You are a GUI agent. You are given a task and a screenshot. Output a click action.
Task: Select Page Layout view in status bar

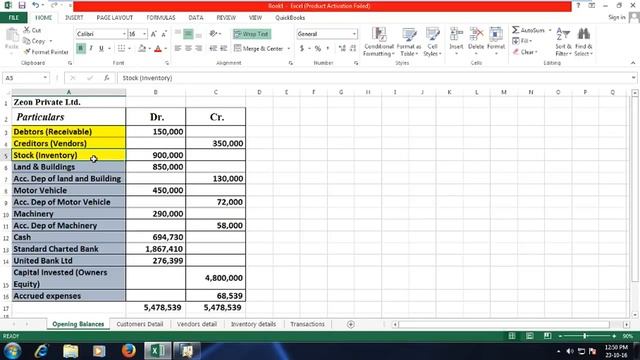point(529,336)
